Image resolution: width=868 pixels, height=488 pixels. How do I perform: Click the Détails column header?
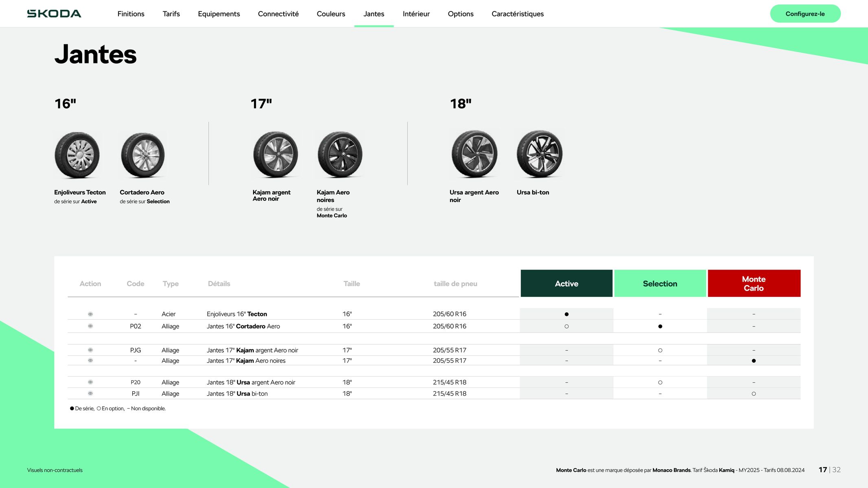(x=219, y=283)
